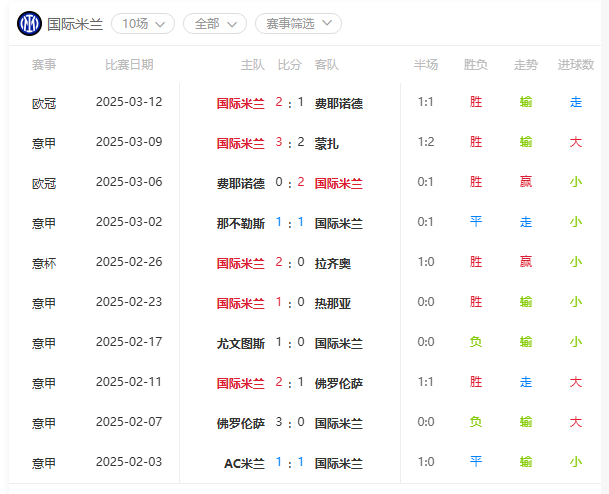Click 费耶诺德 in the 2025-03-12 row

tap(339, 103)
